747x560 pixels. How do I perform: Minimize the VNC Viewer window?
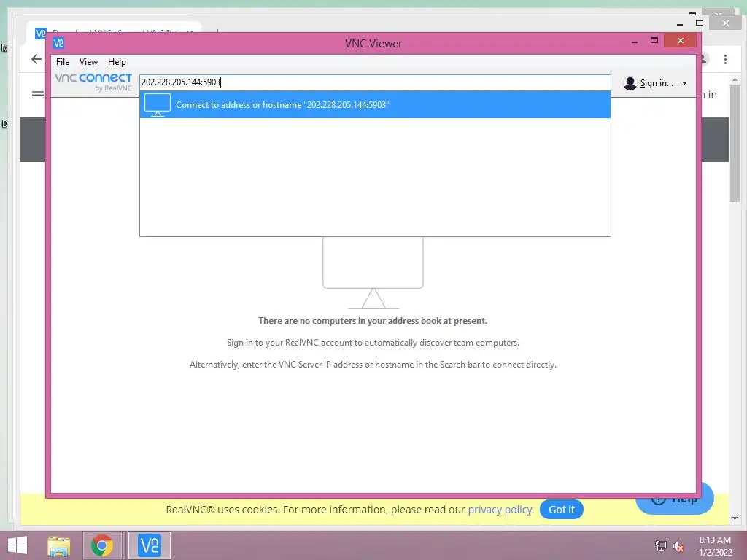pyautogui.click(x=635, y=42)
